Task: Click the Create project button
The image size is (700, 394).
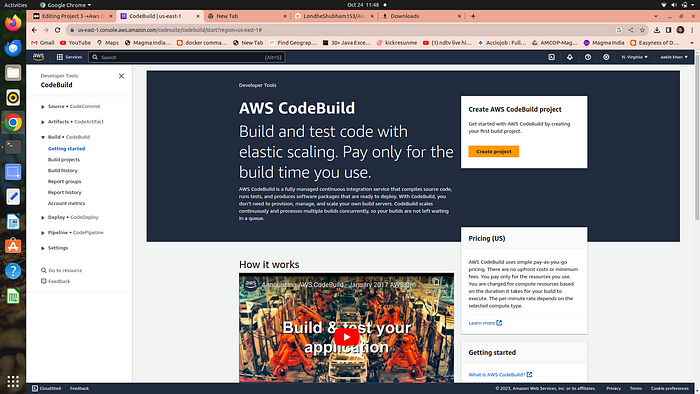Action: point(494,151)
